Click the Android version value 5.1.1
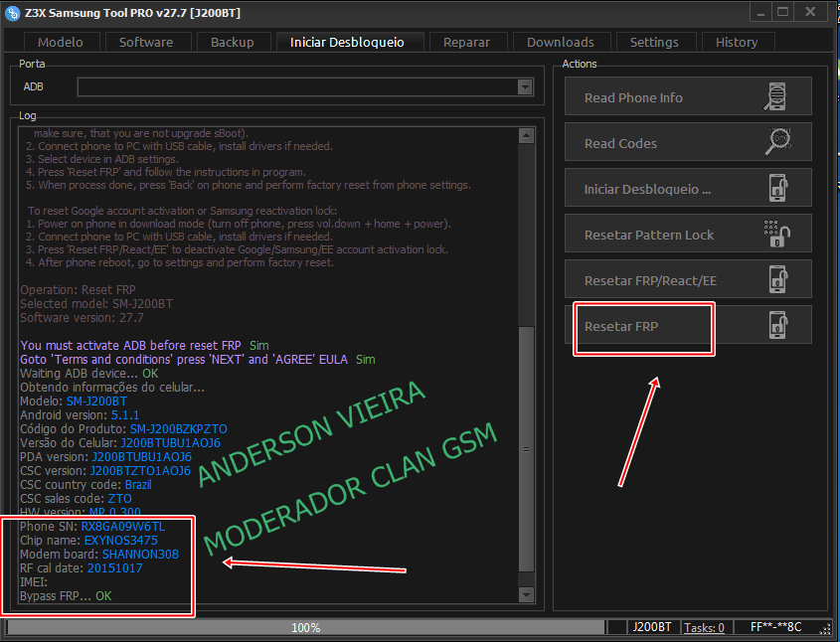 (x=125, y=415)
